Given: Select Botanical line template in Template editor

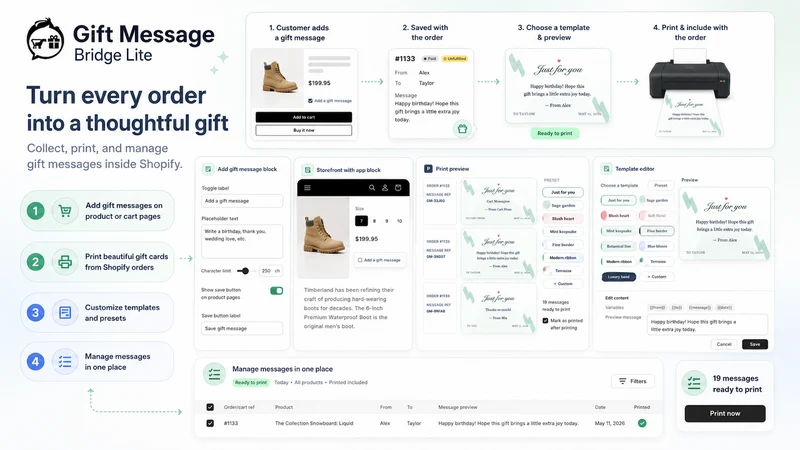Looking at the screenshot, I should tap(618, 246).
